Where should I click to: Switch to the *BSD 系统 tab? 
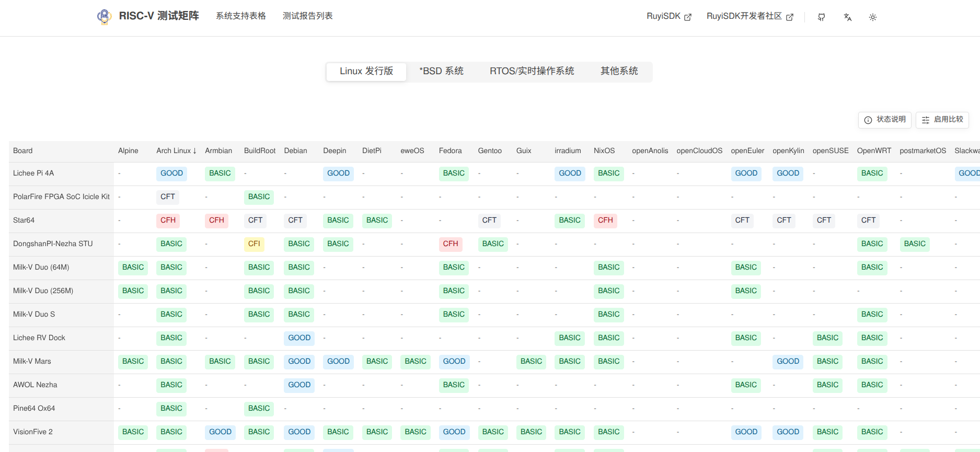click(442, 71)
